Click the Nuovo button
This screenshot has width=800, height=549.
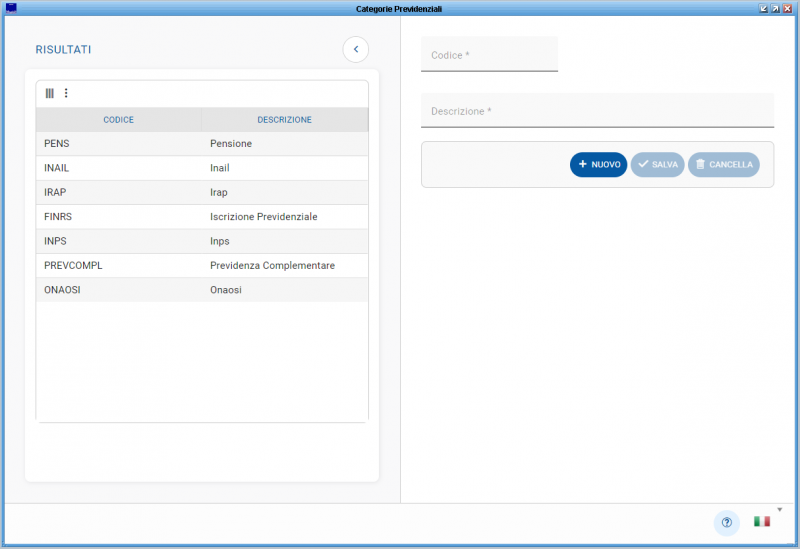[x=598, y=165]
